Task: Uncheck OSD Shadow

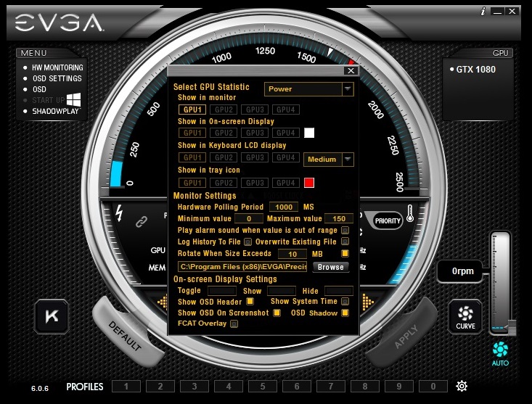Action: pos(345,313)
